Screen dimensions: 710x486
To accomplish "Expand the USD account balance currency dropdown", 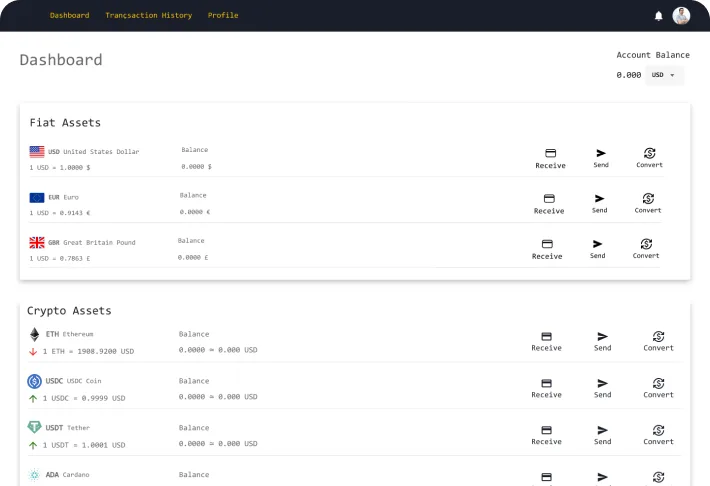I will [664, 75].
